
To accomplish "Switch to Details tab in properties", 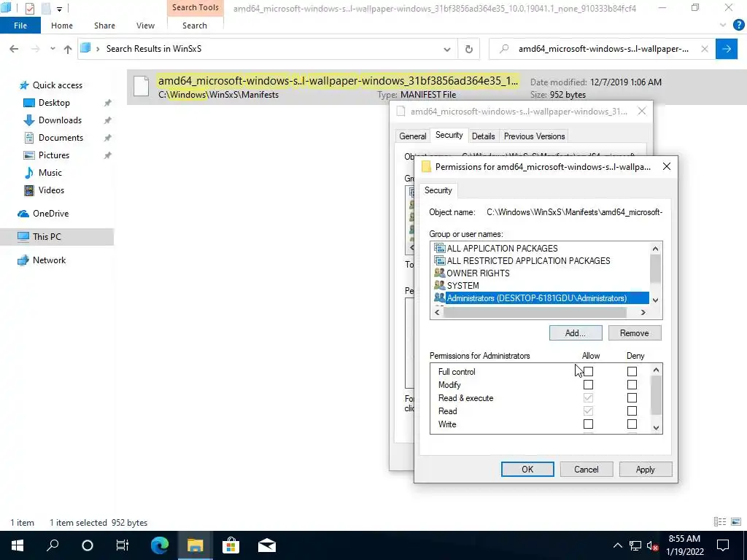I will (x=483, y=136).
